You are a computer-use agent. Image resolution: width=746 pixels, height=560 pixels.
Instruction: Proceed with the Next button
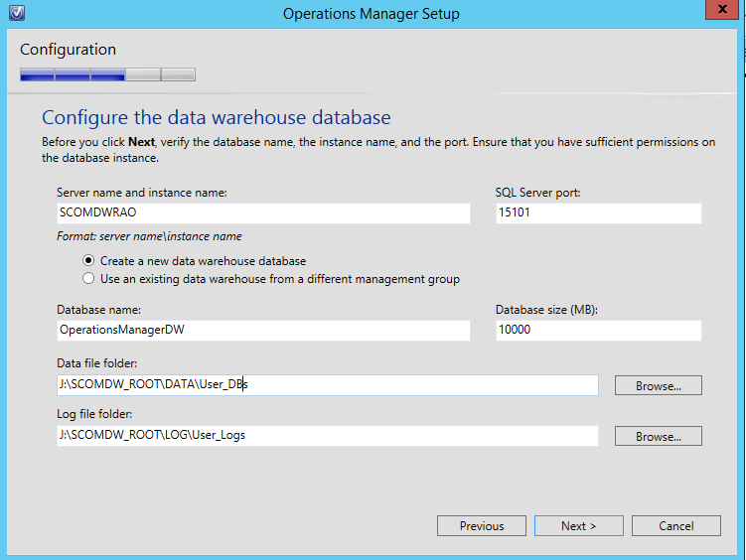click(578, 526)
